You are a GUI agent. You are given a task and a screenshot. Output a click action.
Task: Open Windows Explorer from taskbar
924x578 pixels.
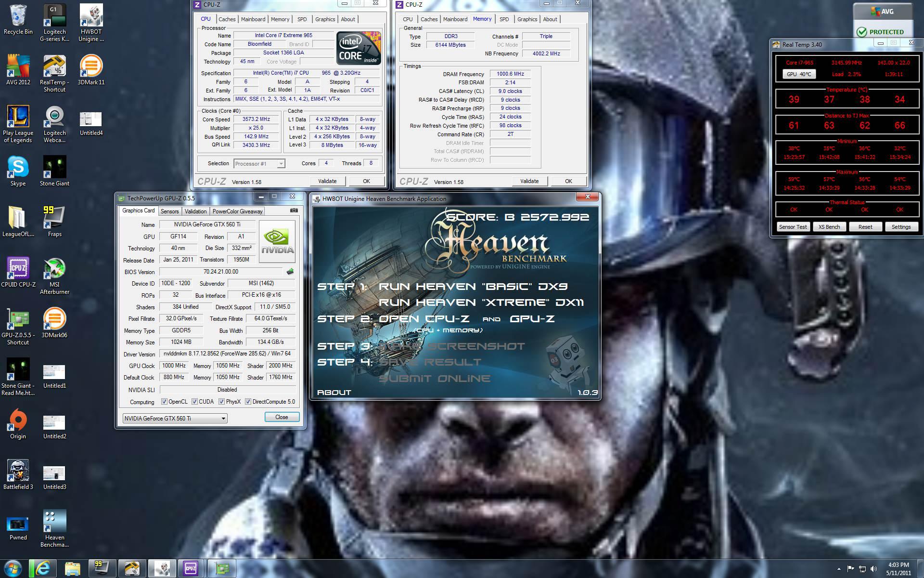pos(73,568)
